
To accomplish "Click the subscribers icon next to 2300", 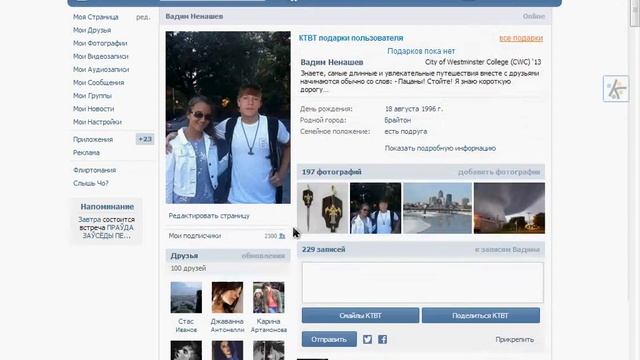I will 282,236.
